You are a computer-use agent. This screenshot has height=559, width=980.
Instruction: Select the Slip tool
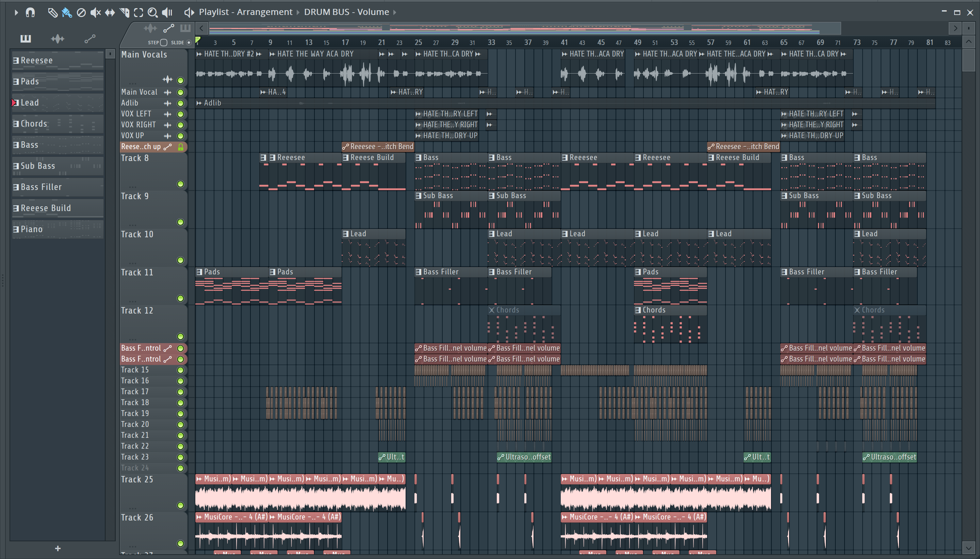(110, 13)
